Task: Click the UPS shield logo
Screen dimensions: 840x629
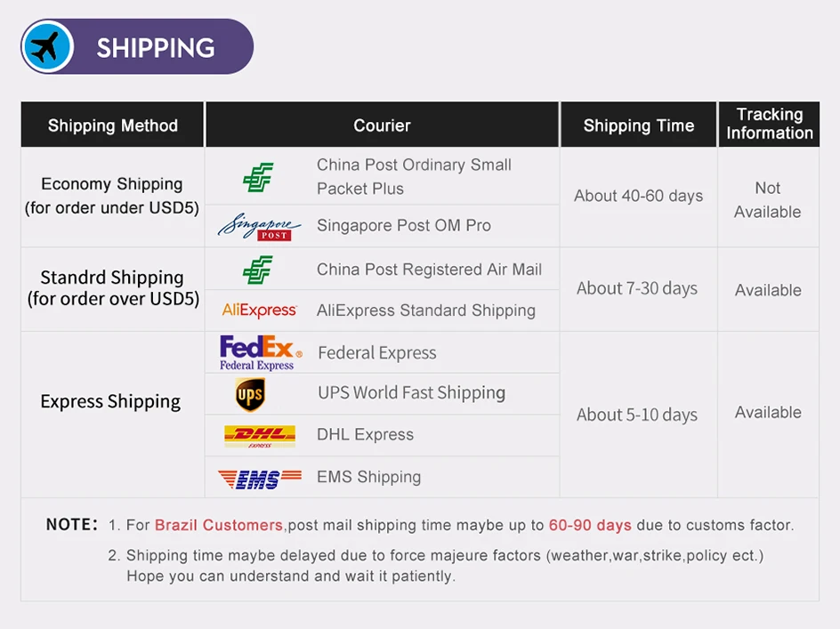Action: [x=250, y=394]
